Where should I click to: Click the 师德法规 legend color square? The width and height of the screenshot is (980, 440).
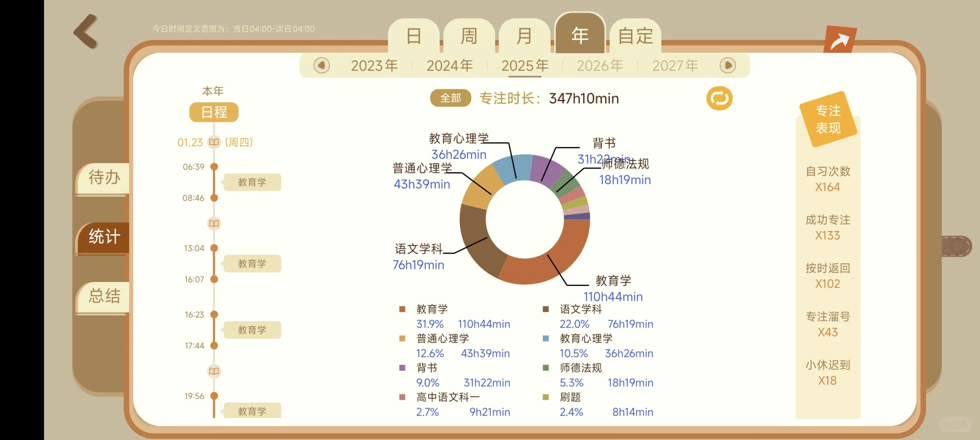[x=546, y=368]
